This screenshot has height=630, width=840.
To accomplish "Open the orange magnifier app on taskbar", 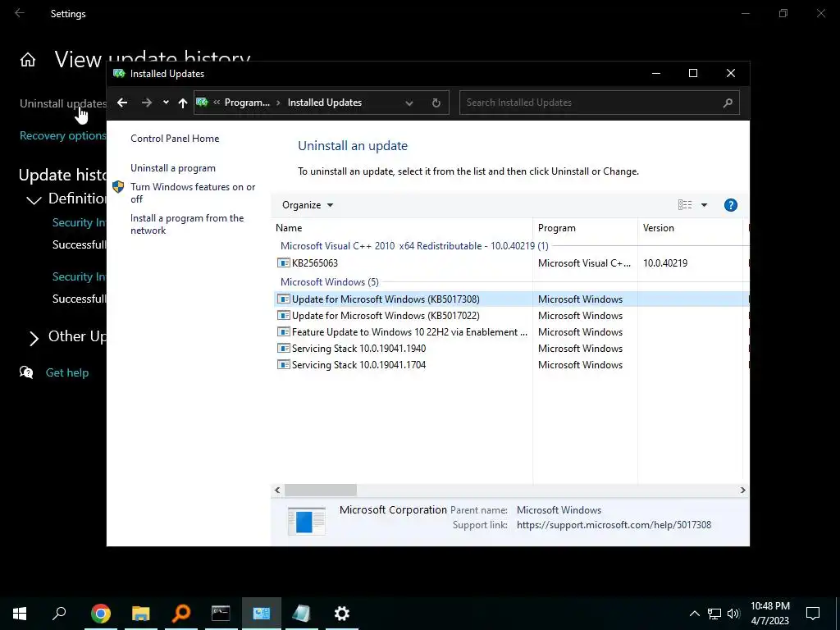I will click(x=181, y=614).
